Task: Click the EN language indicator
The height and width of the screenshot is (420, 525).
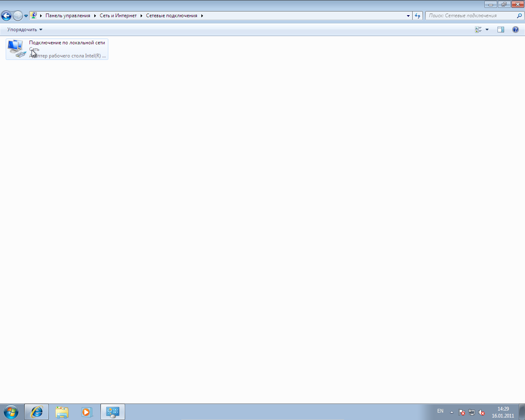Action: pyautogui.click(x=440, y=411)
